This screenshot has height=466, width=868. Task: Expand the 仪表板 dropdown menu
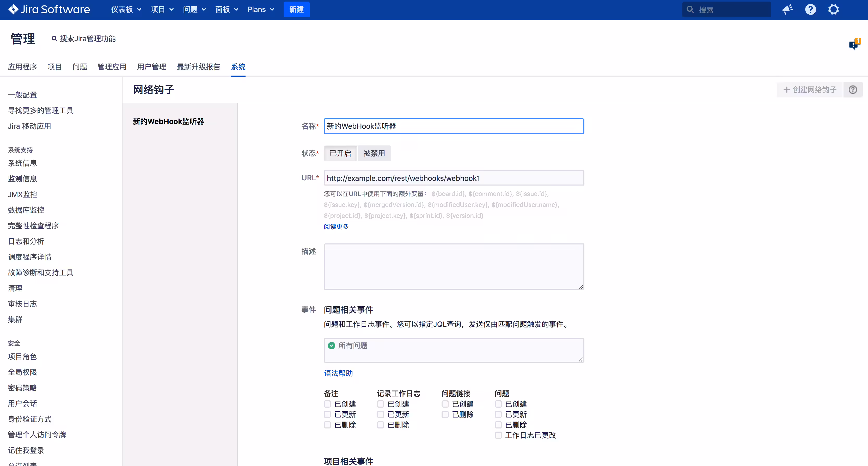[126, 9]
